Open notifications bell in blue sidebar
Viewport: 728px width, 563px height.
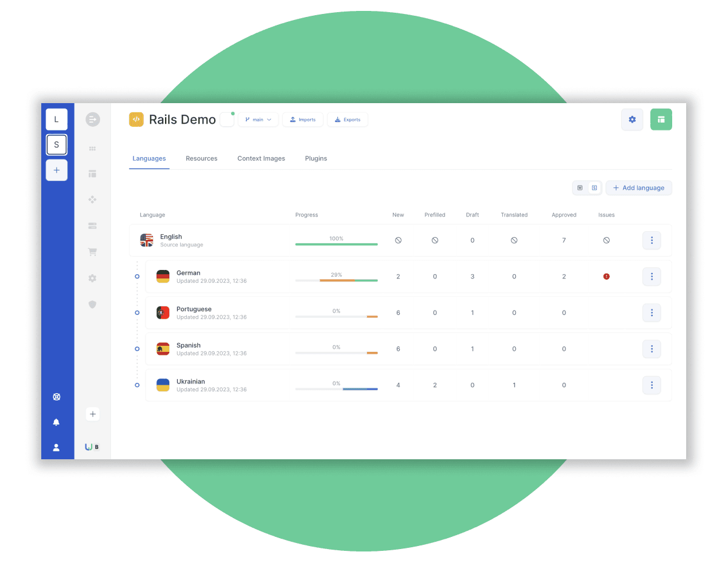pyautogui.click(x=56, y=422)
